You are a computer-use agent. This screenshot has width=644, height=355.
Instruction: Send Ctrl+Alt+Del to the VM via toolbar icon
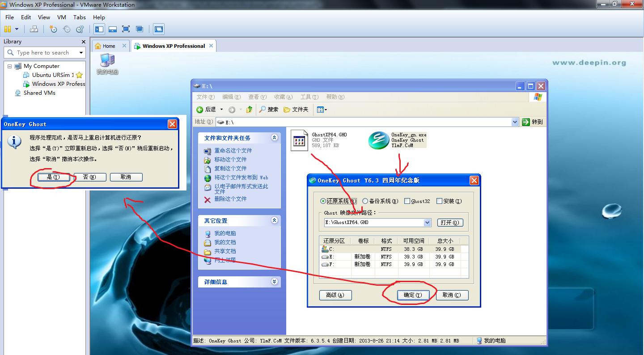34,29
